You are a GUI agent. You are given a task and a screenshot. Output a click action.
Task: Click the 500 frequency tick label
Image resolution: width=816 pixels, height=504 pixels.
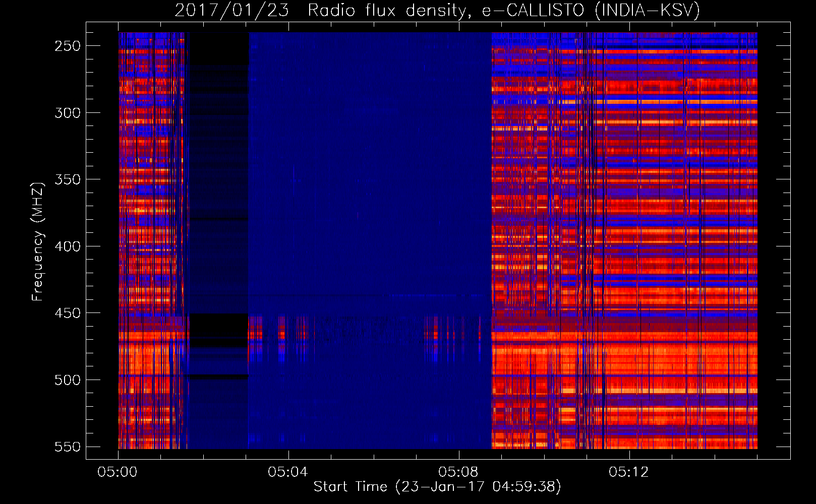pos(68,380)
